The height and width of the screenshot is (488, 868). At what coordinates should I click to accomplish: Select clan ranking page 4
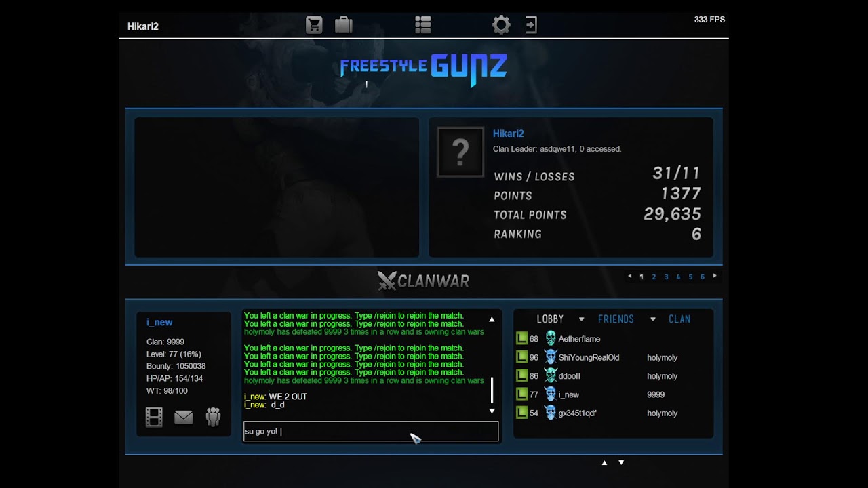pyautogui.click(x=678, y=277)
